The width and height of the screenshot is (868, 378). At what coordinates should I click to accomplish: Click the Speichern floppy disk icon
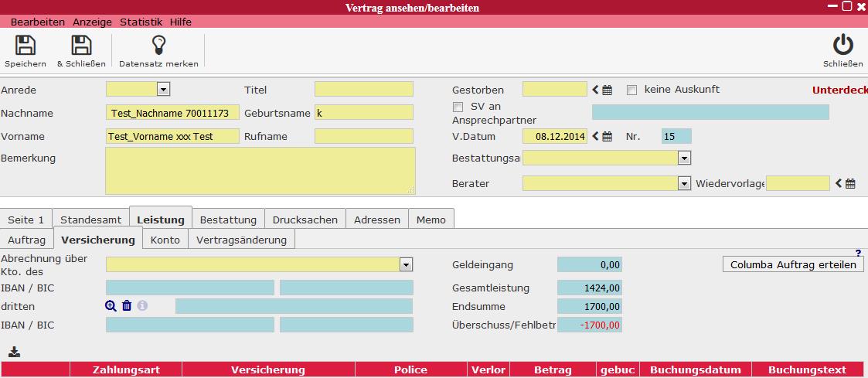(x=26, y=46)
